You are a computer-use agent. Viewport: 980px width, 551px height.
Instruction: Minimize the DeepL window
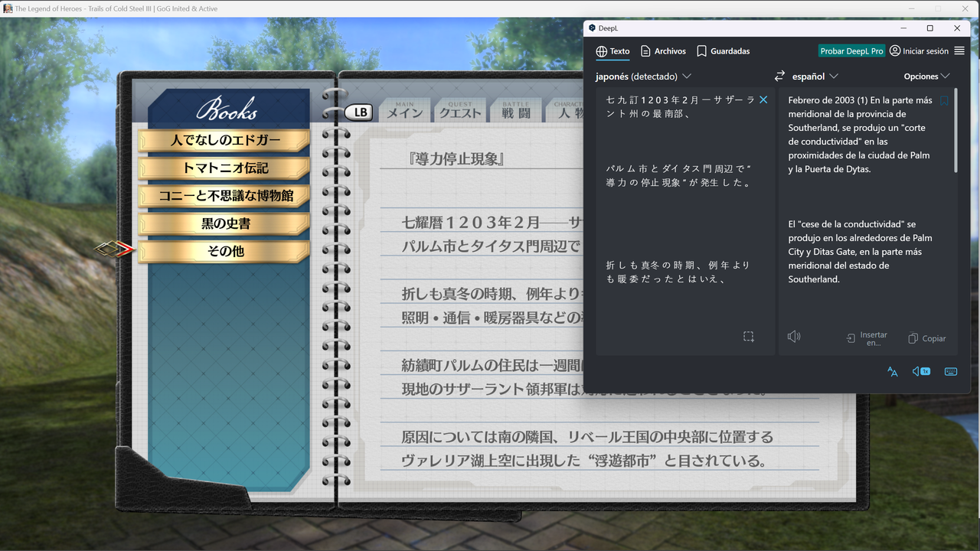[x=903, y=28]
